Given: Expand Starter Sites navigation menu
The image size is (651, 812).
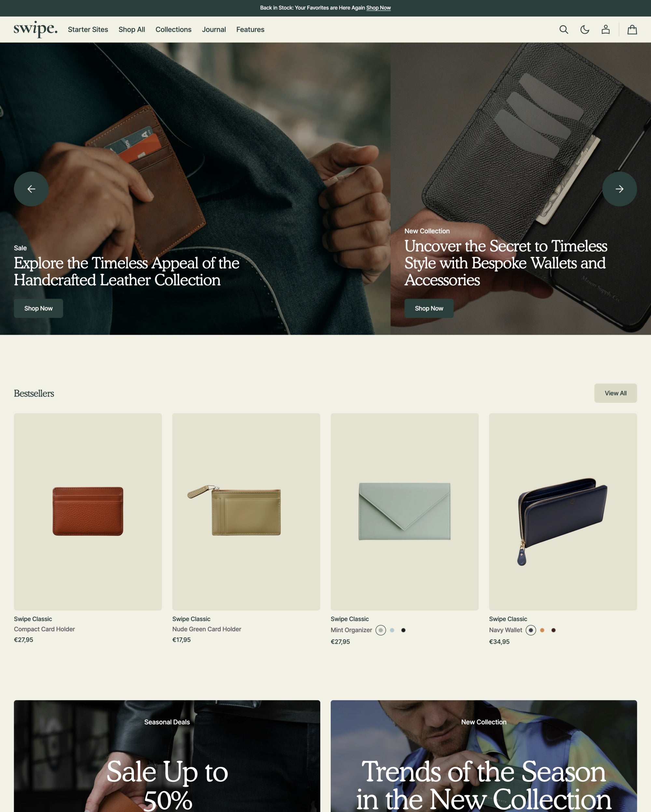Looking at the screenshot, I should tap(88, 29).
